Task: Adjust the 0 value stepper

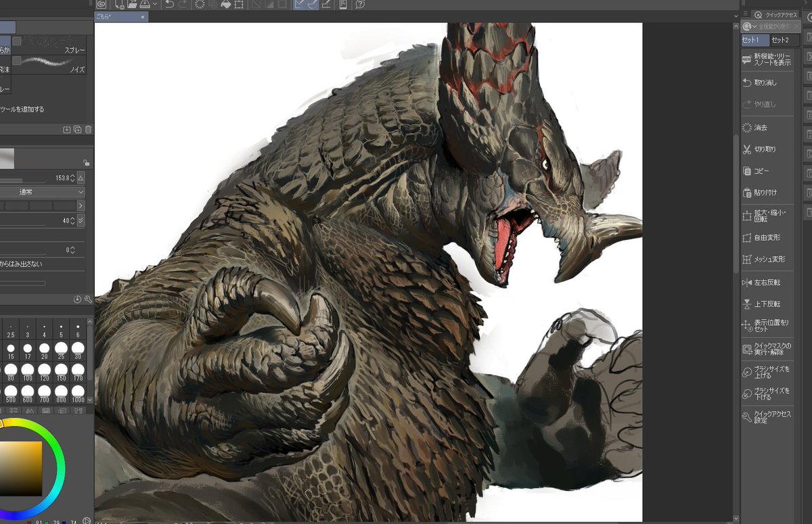Action: 73,250
